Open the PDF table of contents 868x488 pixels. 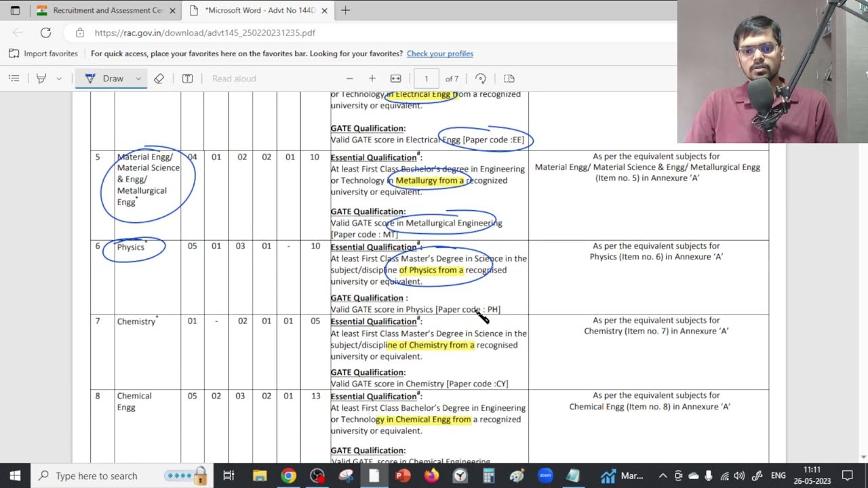click(x=14, y=79)
